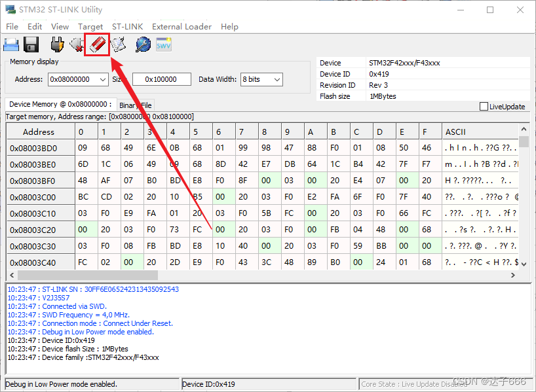This screenshot has height=392, width=536.
Task: Start Program & Verify from the toolbar
Action: point(118,44)
